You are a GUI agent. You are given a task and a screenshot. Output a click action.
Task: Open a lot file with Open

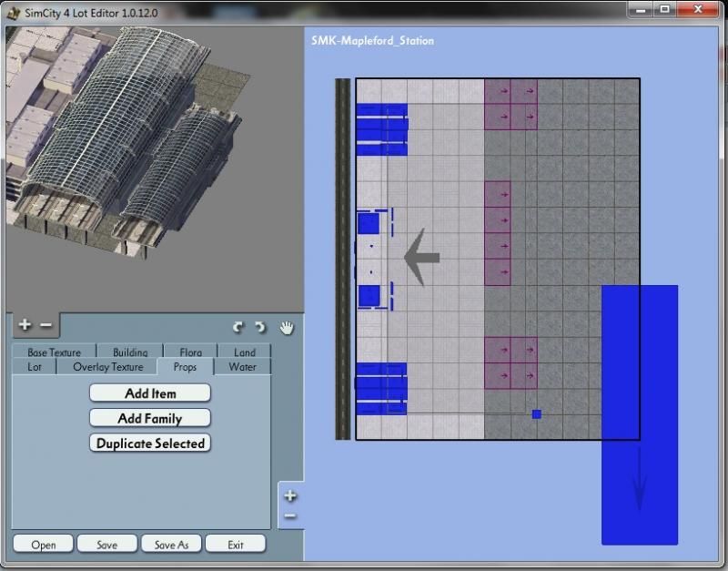click(x=43, y=544)
